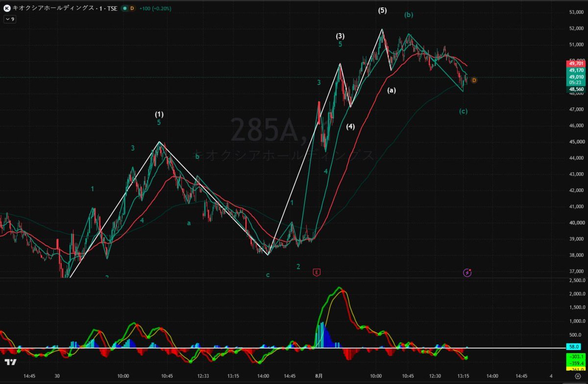Click the 53,000 price axis tick
The image size is (588, 384).
(x=576, y=12)
